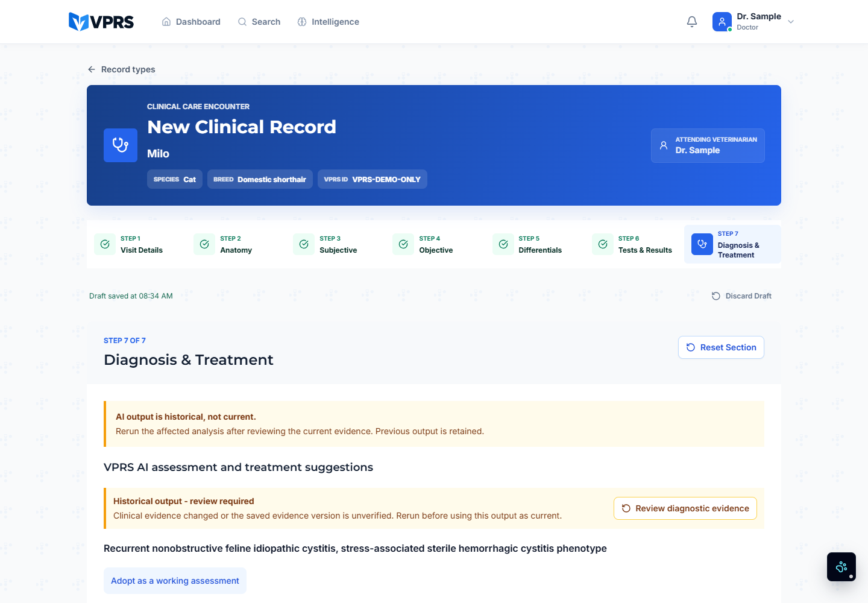
Task: Click the Step 4 Objective check icon
Action: coord(403,244)
